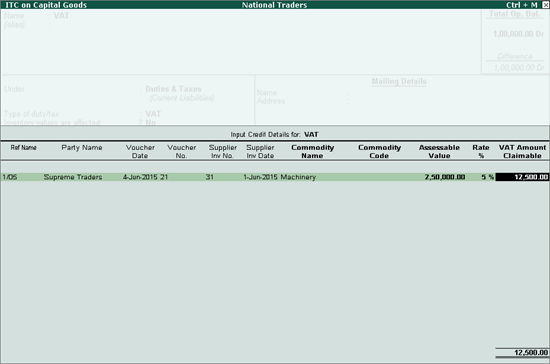Click the Party Name column header

click(x=82, y=148)
